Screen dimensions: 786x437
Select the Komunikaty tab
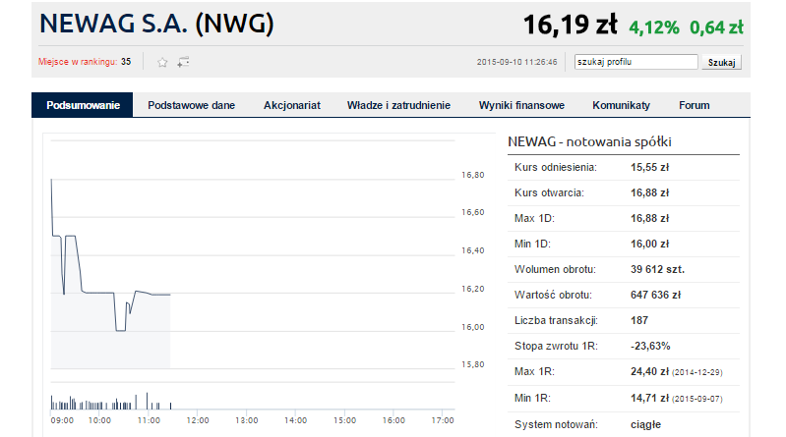pyautogui.click(x=621, y=105)
